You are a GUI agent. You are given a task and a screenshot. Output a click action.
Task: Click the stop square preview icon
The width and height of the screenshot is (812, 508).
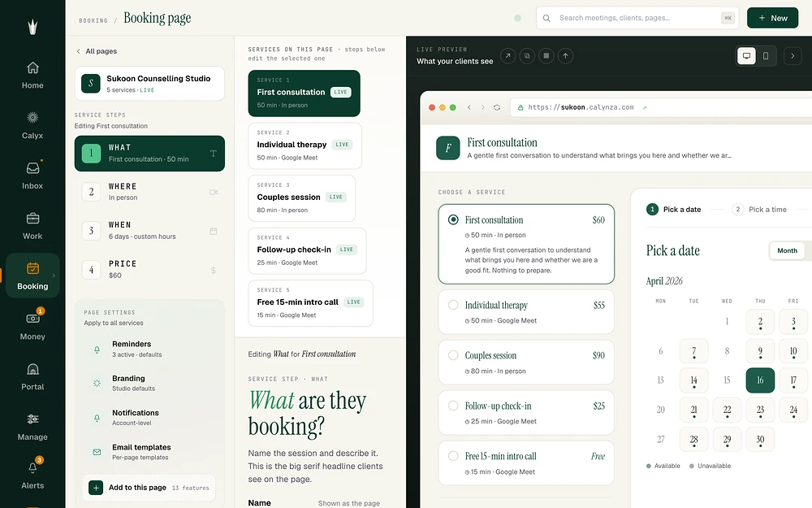[546, 55]
